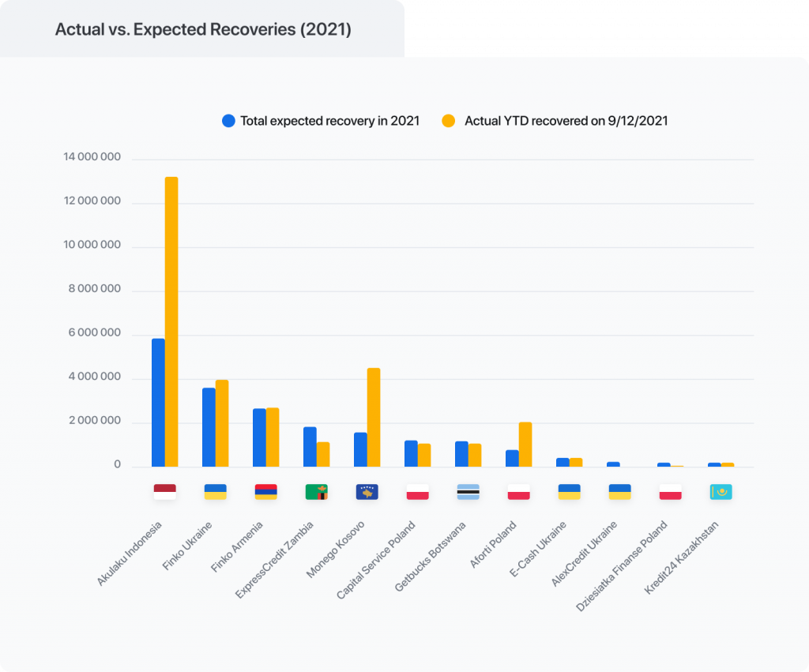Click the yellow legend dot for actual recovered
This screenshot has width=809, height=672.
pos(449,121)
